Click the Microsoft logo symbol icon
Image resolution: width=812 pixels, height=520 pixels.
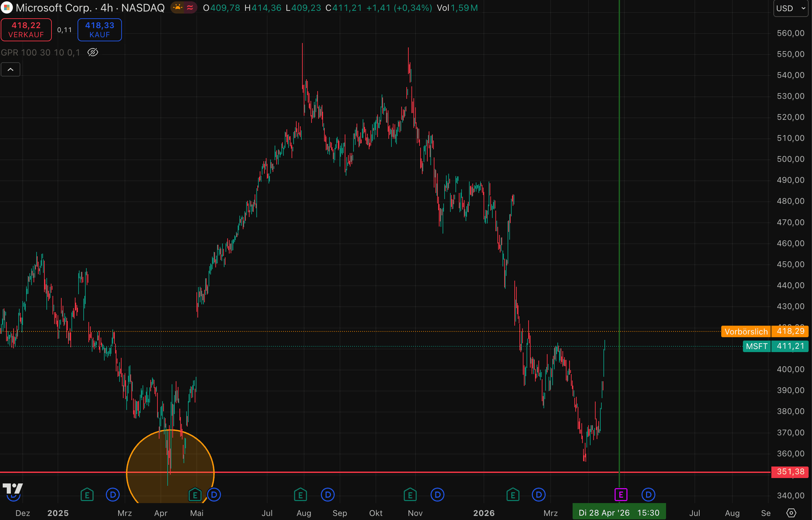[x=7, y=7]
